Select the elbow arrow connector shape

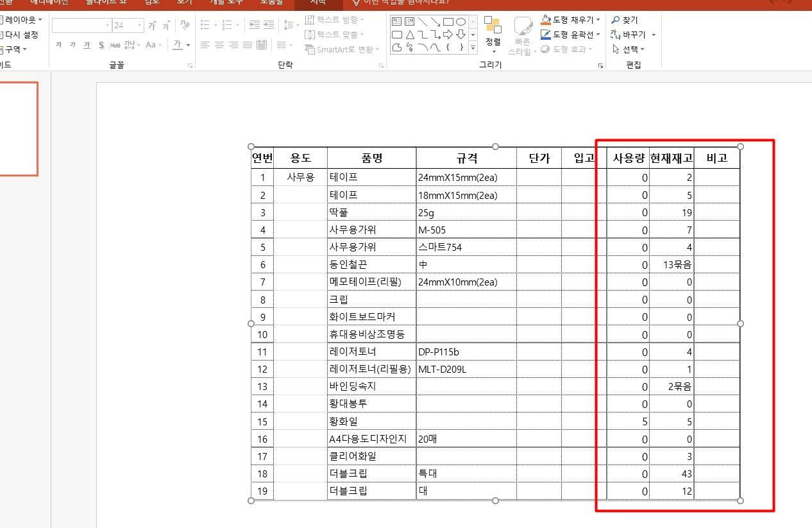coord(436,35)
